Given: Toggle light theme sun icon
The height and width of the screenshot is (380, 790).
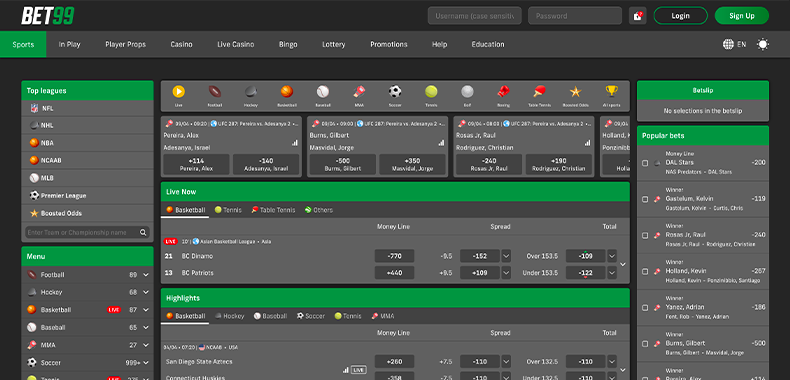Looking at the screenshot, I should [763, 44].
